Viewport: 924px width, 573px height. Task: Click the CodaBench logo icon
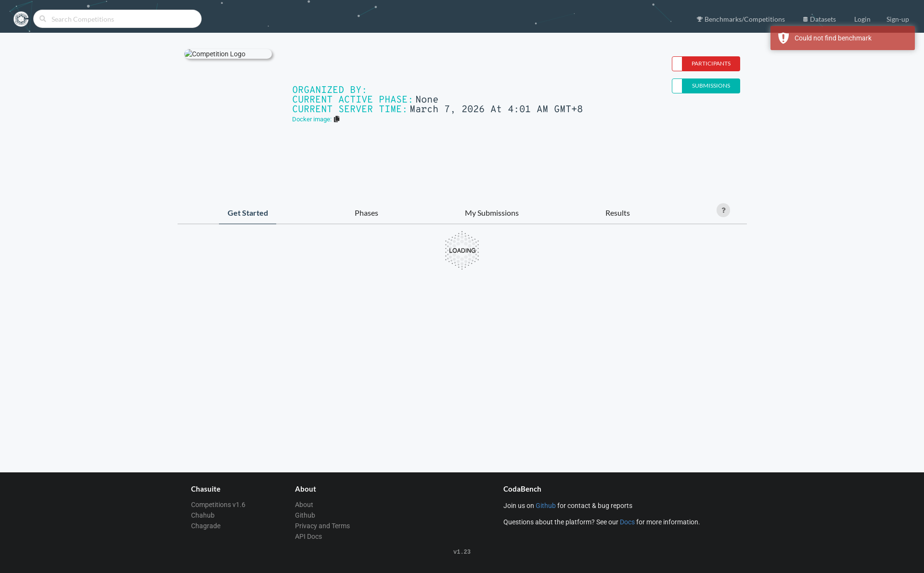pyautogui.click(x=21, y=19)
